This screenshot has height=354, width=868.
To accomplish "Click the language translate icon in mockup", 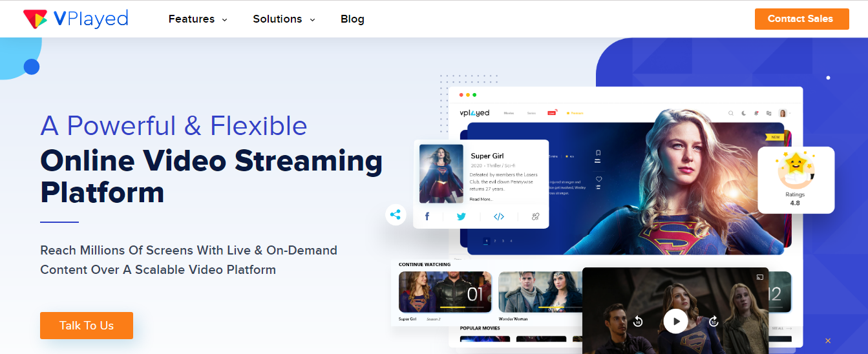I will [768, 113].
